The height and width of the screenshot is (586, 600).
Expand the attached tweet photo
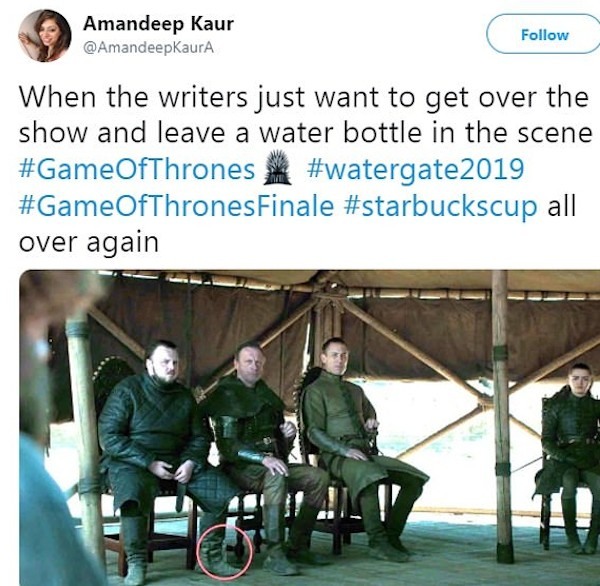(x=310, y=428)
